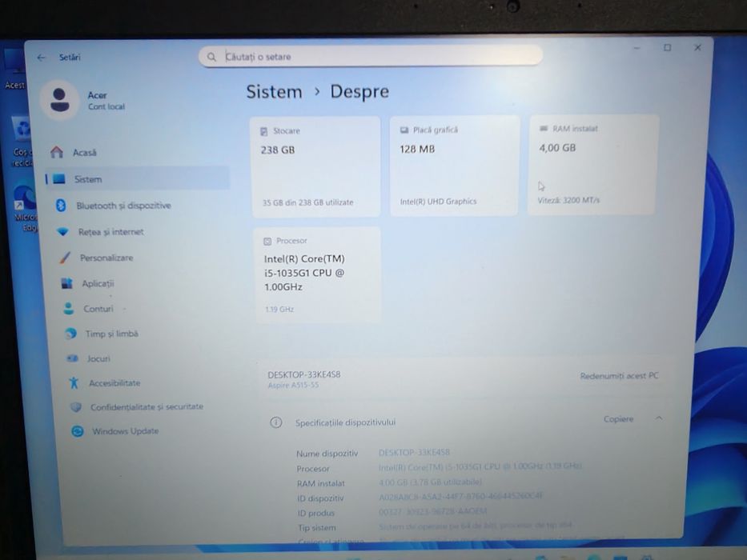Viewport: 747px width, 560px height.
Task: Open the Recycle Bin desktop icon
Action: click(23, 141)
